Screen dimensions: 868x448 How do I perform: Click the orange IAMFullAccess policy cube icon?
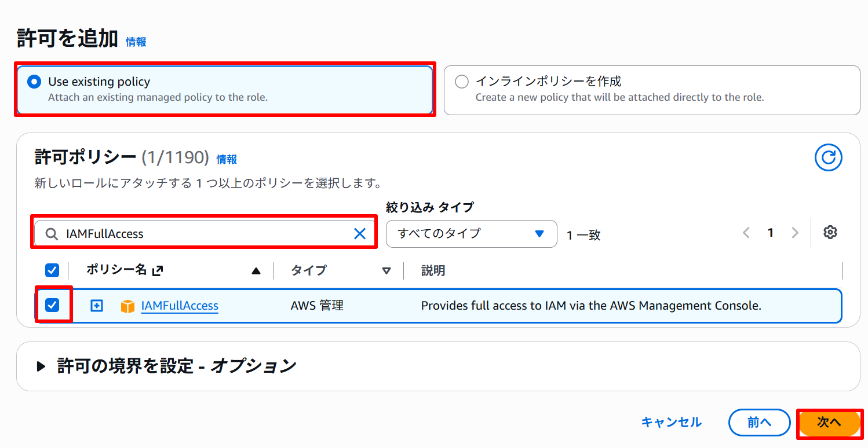coord(127,306)
